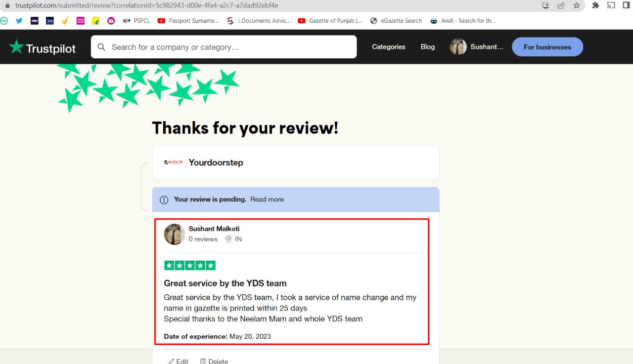
Task: Open the Categories menu item
Action: tap(389, 47)
